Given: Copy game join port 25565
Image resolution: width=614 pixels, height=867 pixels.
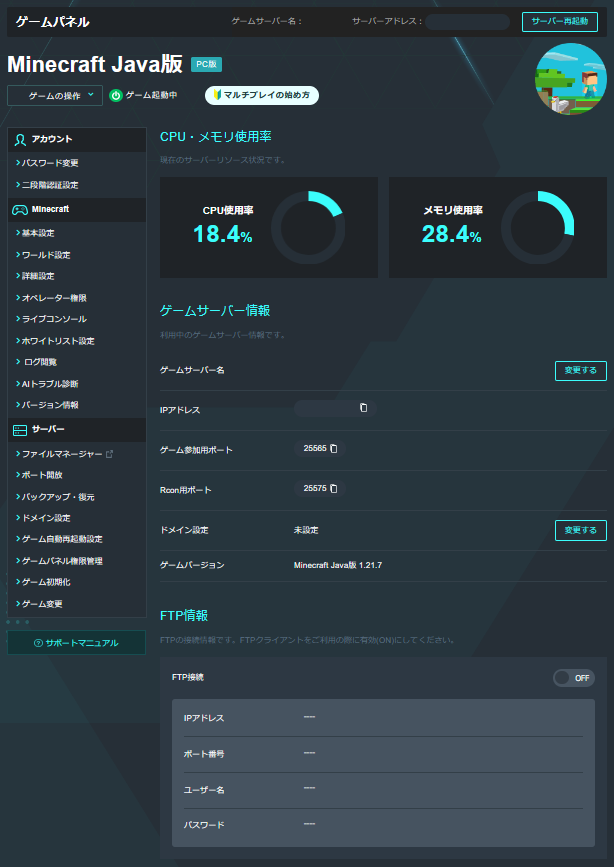Looking at the screenshot, I should [334, 448].
